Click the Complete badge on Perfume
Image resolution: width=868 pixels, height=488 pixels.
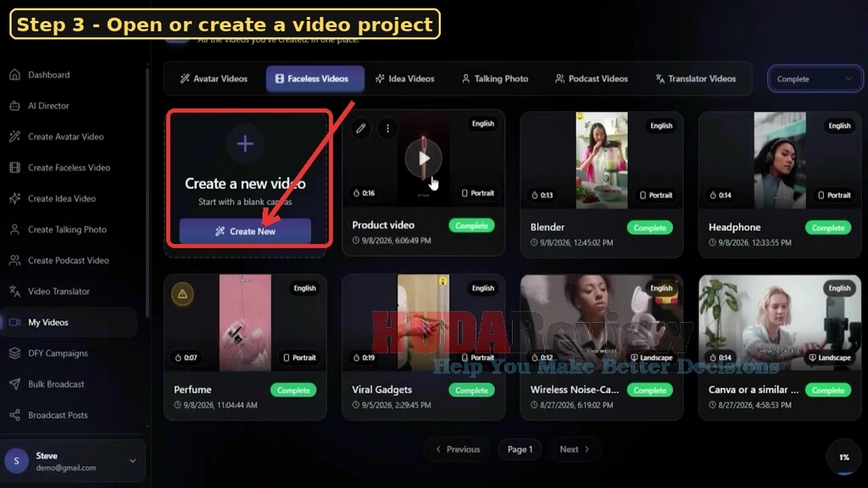point(293,390)
